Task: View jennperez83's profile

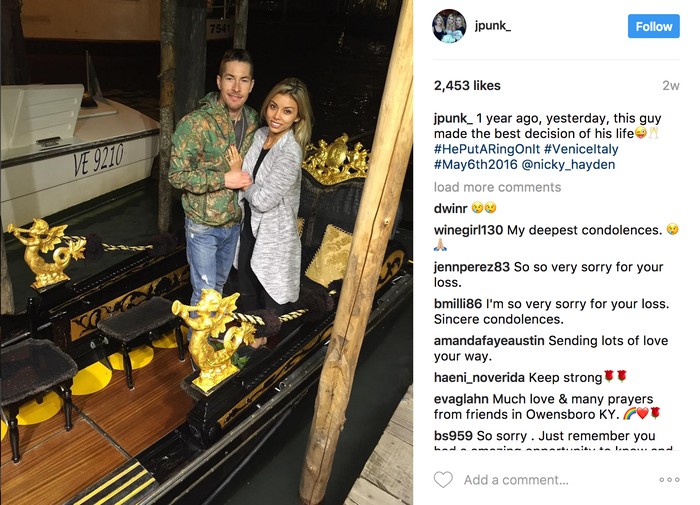Action: click(471, 267)
